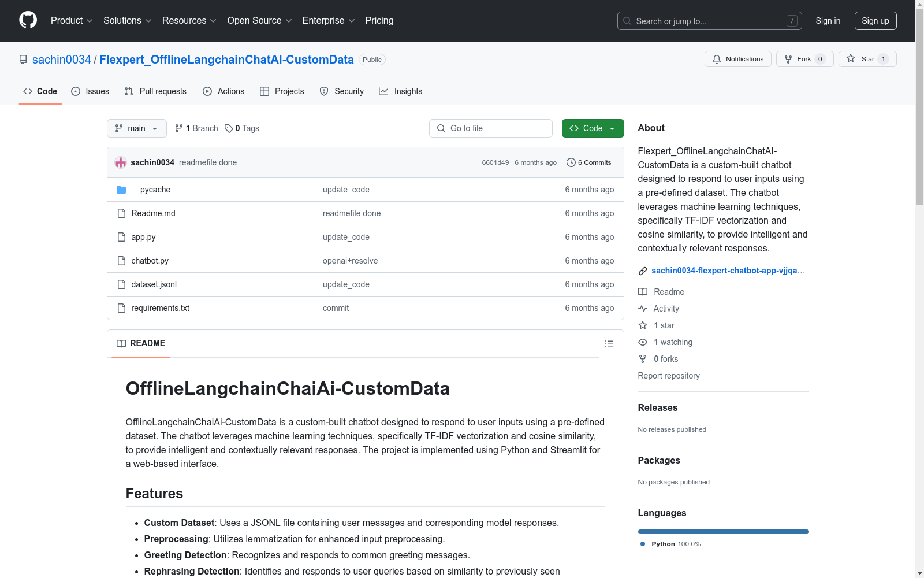
Task: Click the branch icon beside 1 Branch
Action: coord(179,128)
